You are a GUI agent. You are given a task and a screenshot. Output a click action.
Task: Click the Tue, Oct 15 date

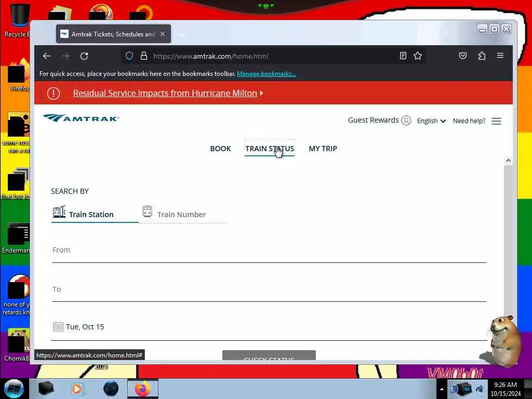pos(85,327)
